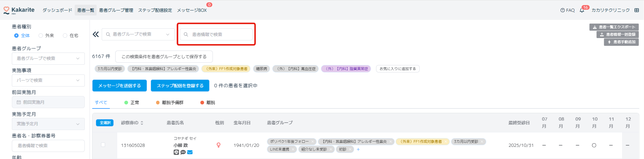Remove the ポリペク1年後フォロー tag
Image resolution: width=644 pixels, height=159 pixels.
(x=313, y=142)
